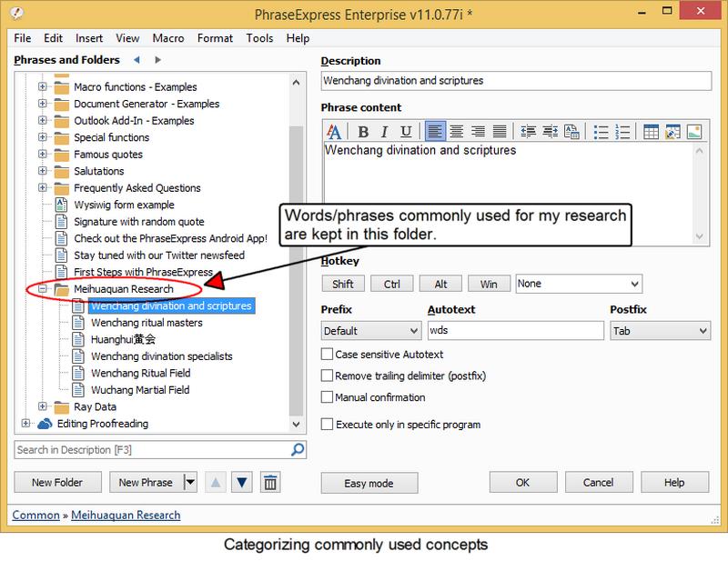Click the edit table icon
The width and height of the screenshot is (728, 561).
pyautogui.click(x=672, y=132)
